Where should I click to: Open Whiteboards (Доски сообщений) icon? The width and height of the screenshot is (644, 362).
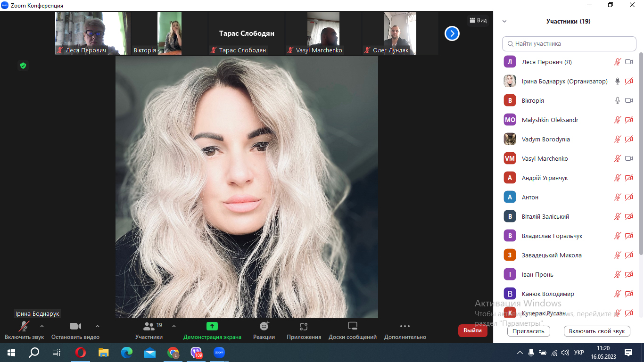pos(353,326)
